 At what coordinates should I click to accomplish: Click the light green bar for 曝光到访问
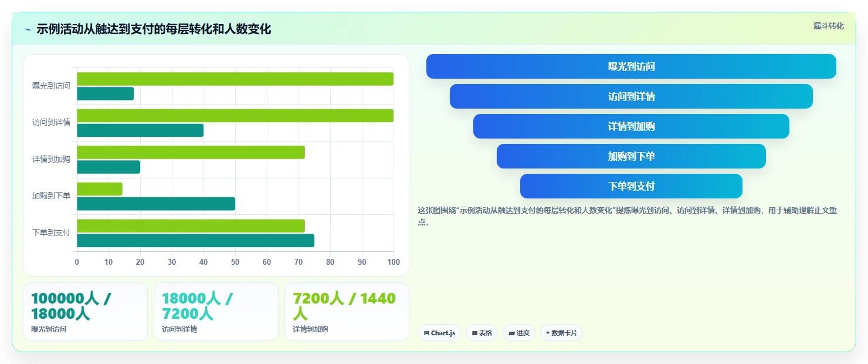(x=235, y=79)
